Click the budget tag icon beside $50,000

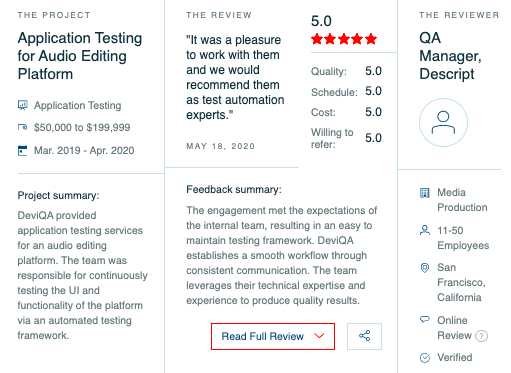click(x=22, y=127)
